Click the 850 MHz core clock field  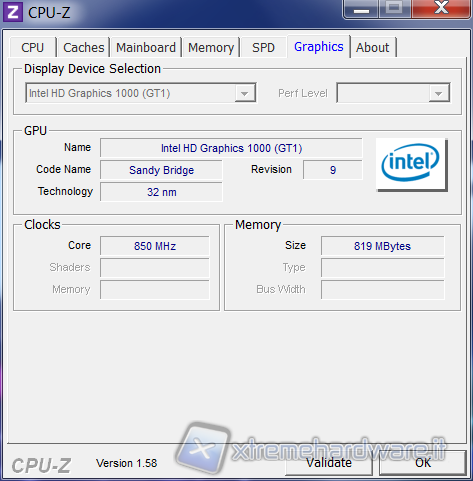(x=155, y=246)
